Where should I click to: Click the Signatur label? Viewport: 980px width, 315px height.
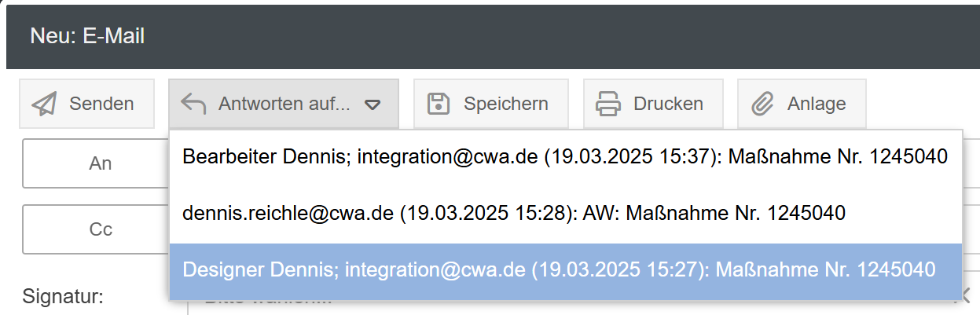tap(64, 297)
